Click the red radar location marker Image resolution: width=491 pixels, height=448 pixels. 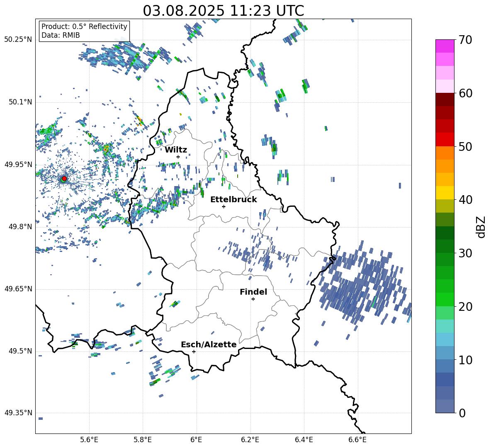point(64,178)
